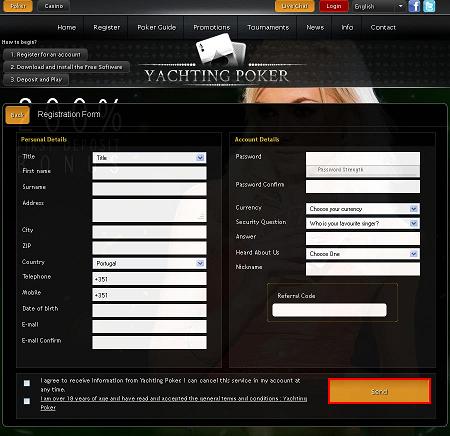Expand the Security Question dropdown
This screenshot has height=436, width=450.
(363, 223)
